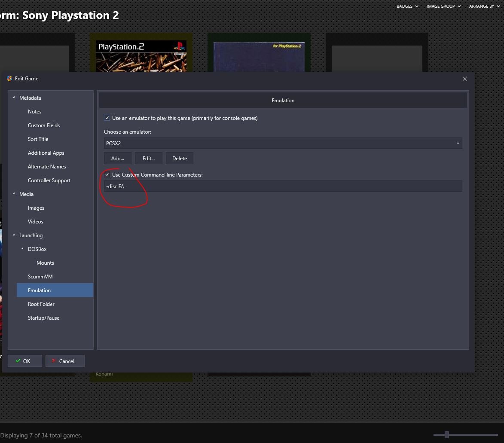504x443 pixels.
Task: Collapse the DOSBox tree node
Action: click(22, 249)
